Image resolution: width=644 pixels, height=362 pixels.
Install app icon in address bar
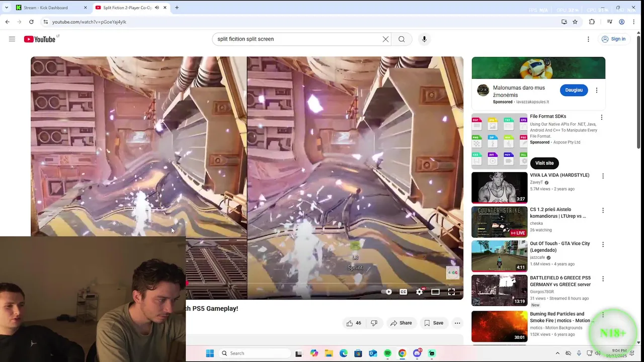point(564,22)
